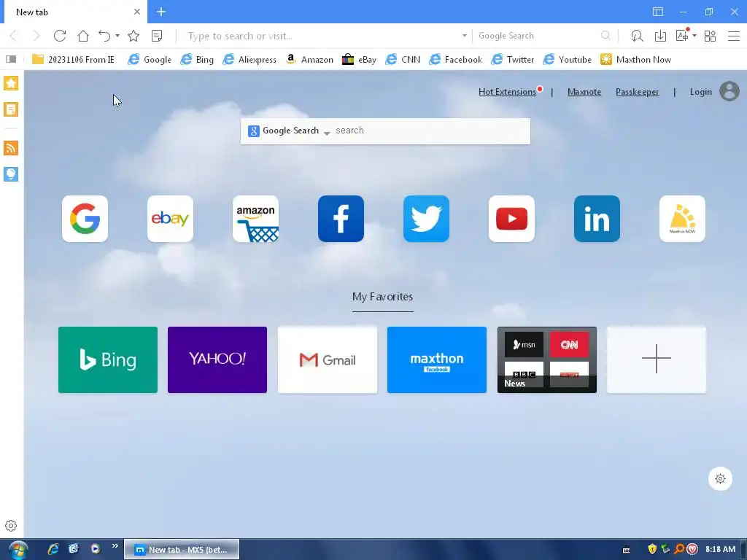The image size is (747, 560).
Task: Open the maxthon facebook thumbnail
Action: (437, 359)
